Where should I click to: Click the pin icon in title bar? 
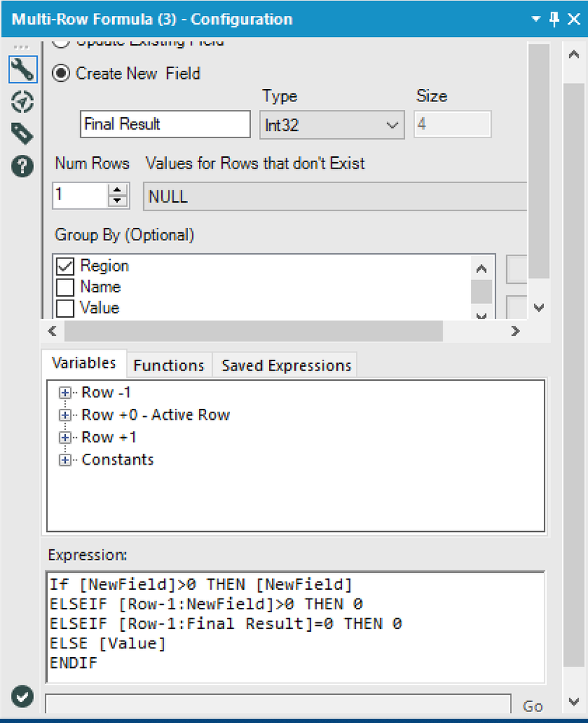click(555, 20)
